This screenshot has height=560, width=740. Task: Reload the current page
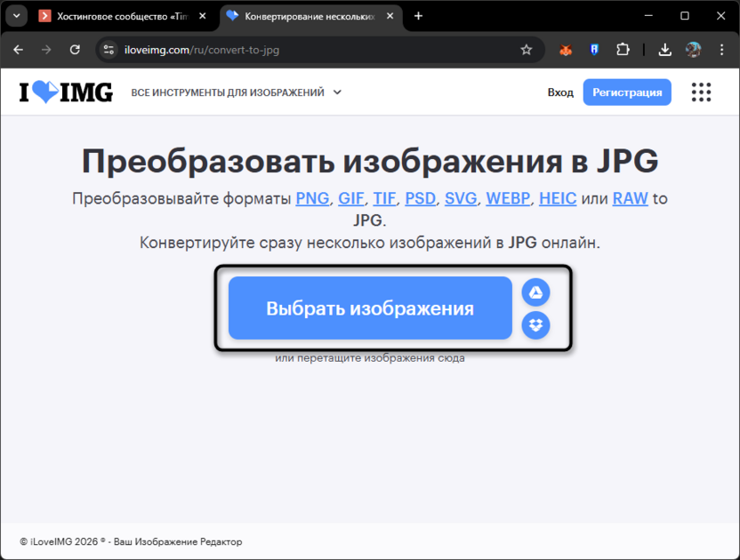75,50
